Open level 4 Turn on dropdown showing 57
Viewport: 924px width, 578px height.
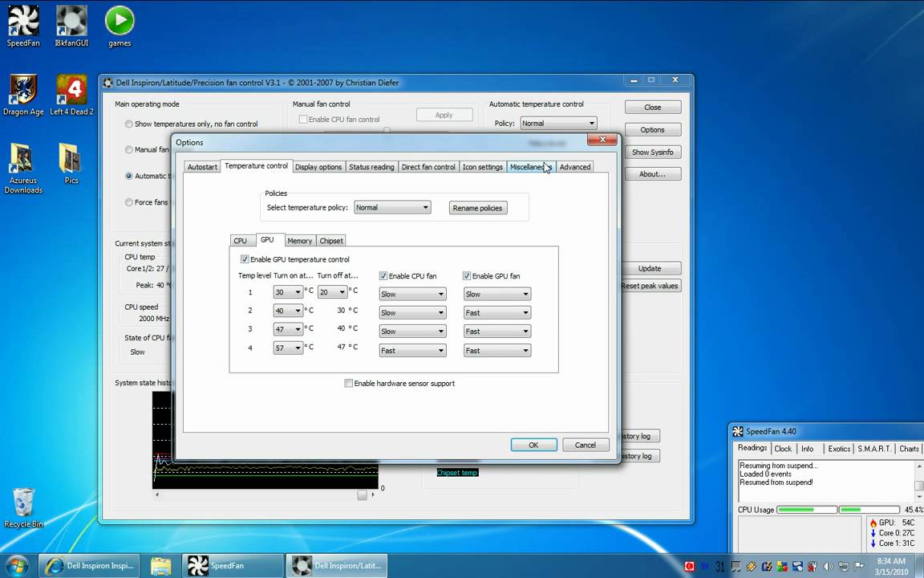coord(288,348)
